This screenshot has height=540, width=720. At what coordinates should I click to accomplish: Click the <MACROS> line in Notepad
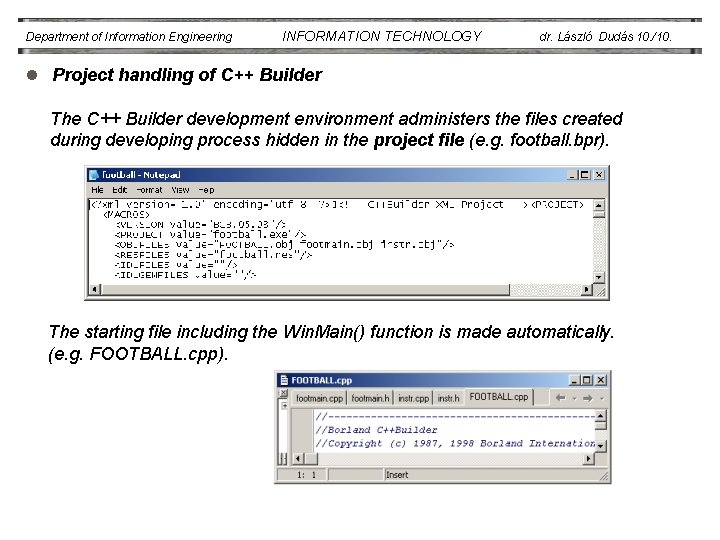[126, 214]
